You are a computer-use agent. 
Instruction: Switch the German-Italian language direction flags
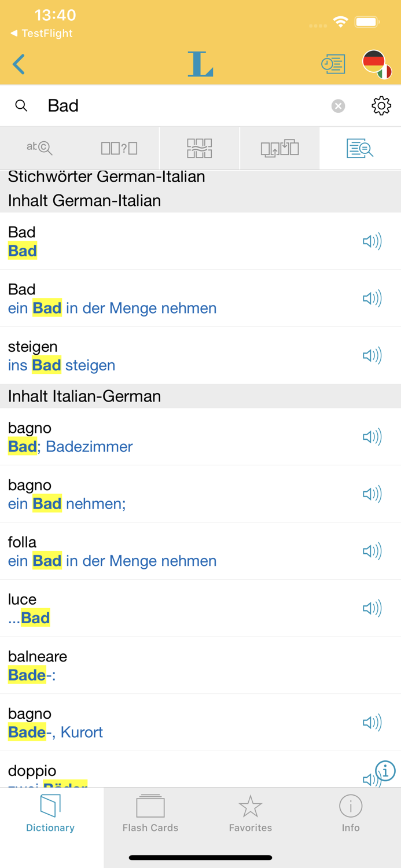(x=377, y=64)
